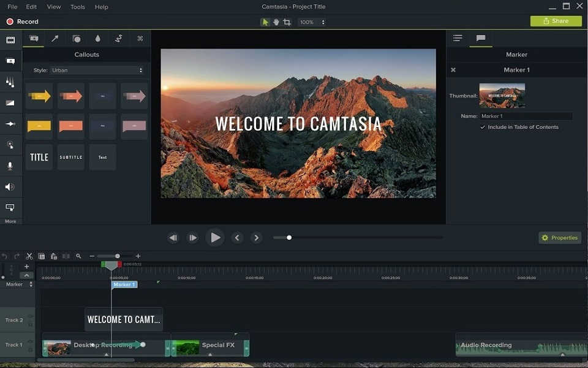
Task: Jump to the next marker
Action: [257, 238]
